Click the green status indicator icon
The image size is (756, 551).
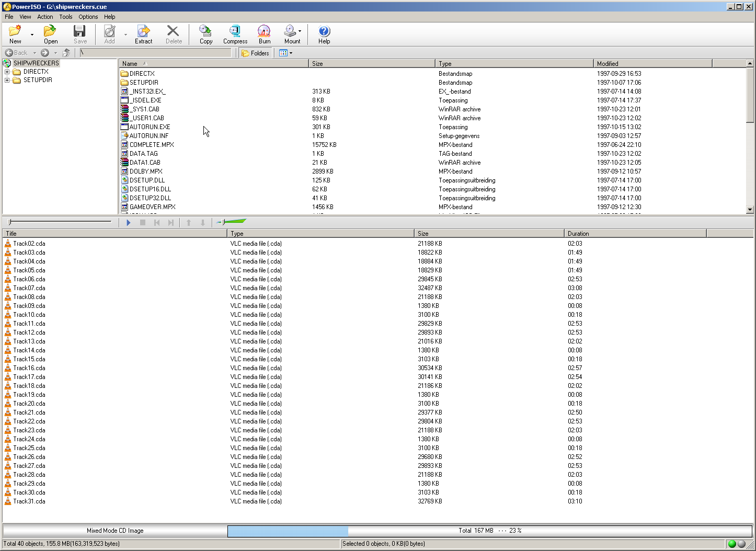coord(732,544)
